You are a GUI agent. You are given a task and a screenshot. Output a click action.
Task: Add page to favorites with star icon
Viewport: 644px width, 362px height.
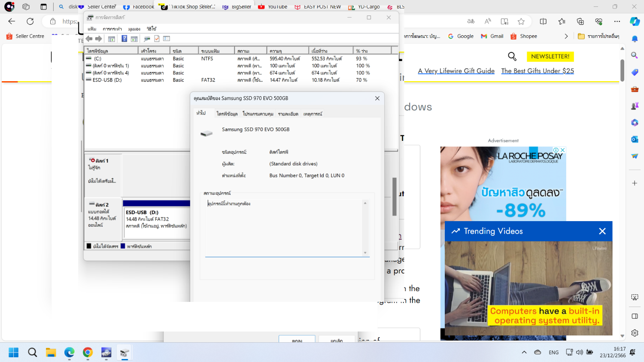(521, 21)
